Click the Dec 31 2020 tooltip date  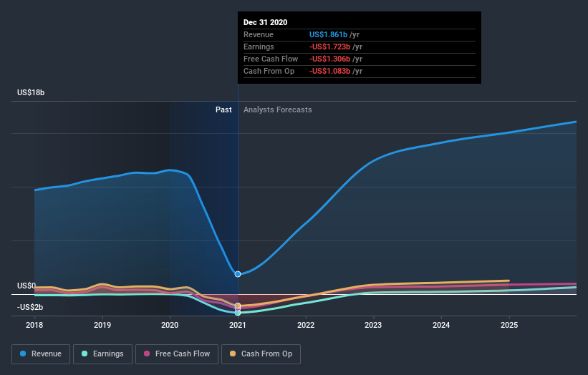pos(265,22)
